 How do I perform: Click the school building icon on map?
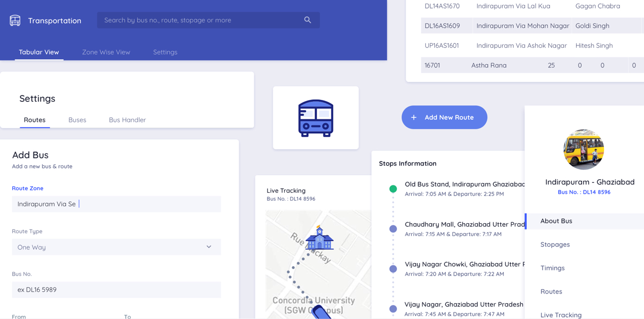319,238
